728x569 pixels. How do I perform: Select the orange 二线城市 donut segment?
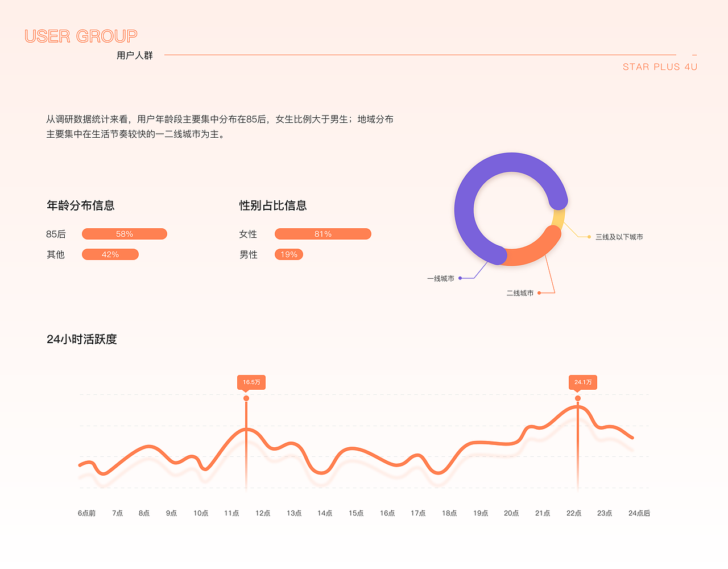pyautogui.click(x=529, y=256)
